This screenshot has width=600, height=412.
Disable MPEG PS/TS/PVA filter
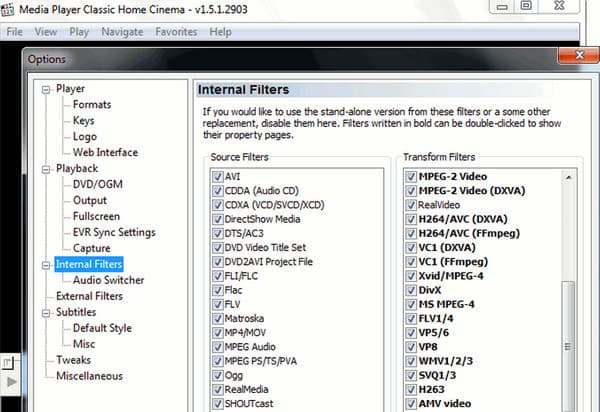point(218,361)
